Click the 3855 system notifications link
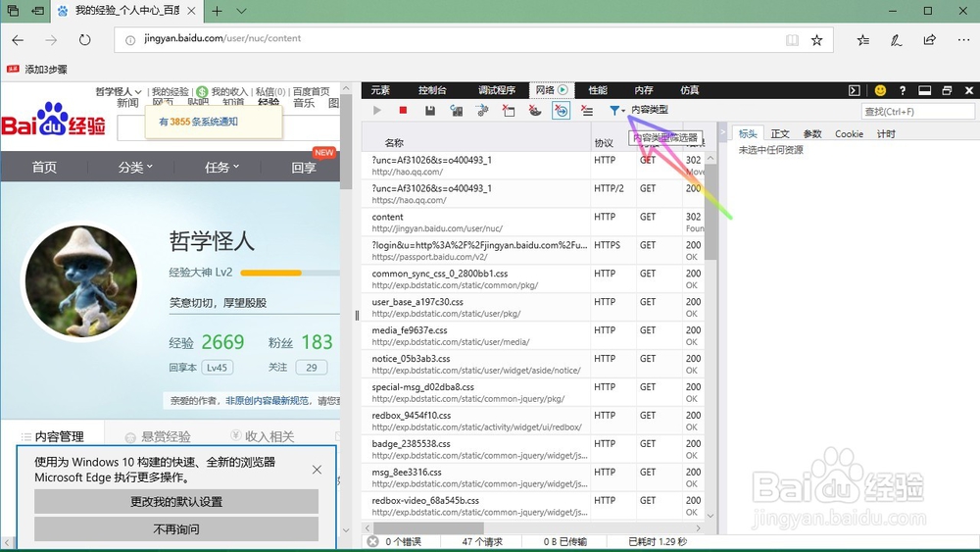Viewport: 980px width, 552px height. 198,122
